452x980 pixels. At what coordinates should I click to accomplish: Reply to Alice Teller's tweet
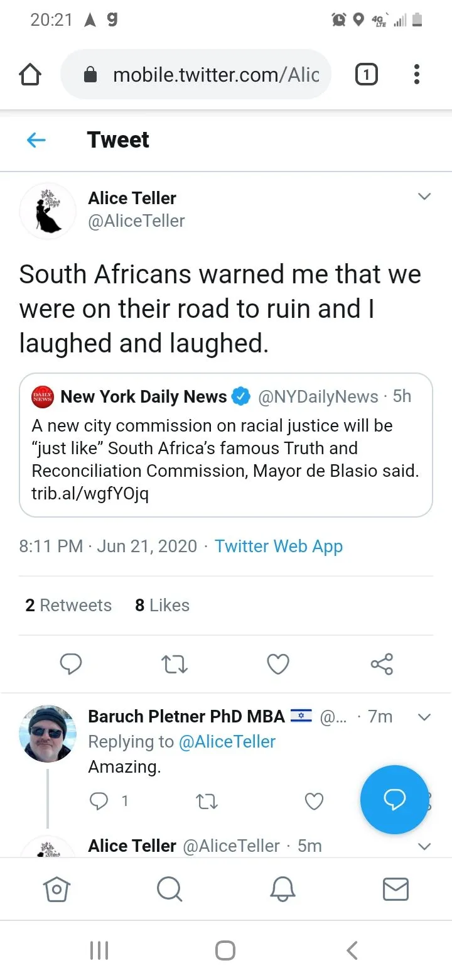(71, 663)
